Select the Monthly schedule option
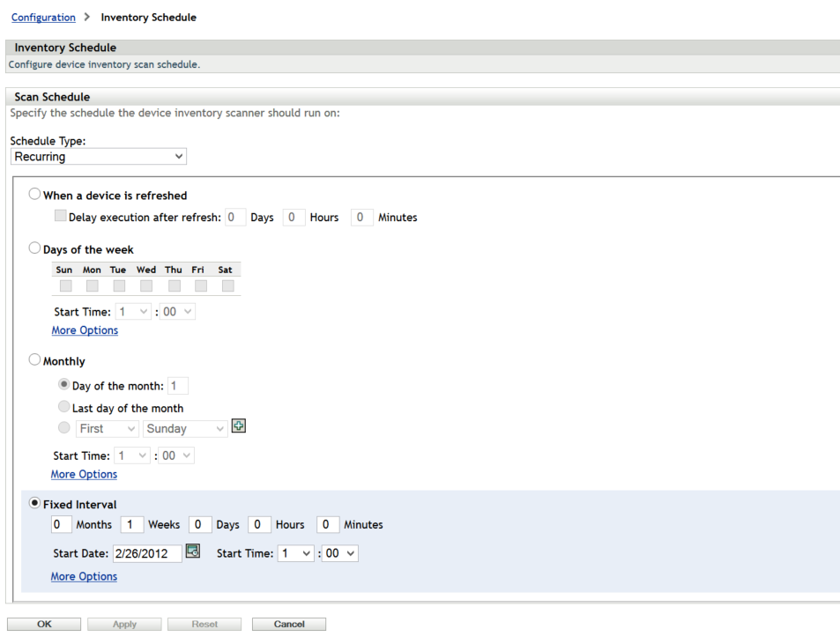The image size is (840, 644). (35, 360)
